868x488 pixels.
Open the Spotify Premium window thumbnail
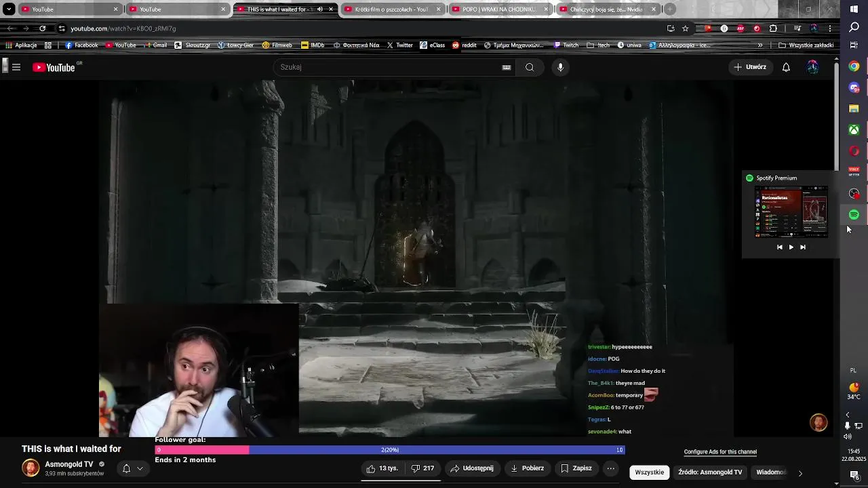click(791, 212)
